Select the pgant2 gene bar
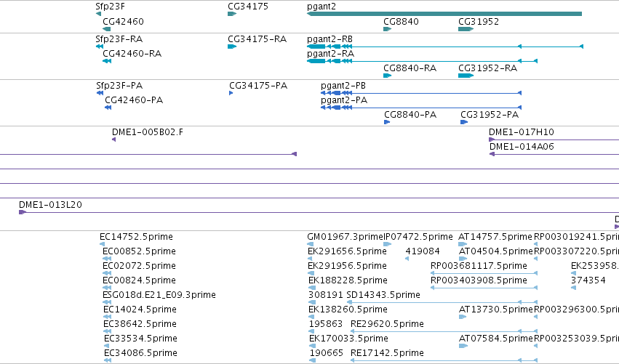Screen dimensions: 619x364 click(x=444, y=14)
